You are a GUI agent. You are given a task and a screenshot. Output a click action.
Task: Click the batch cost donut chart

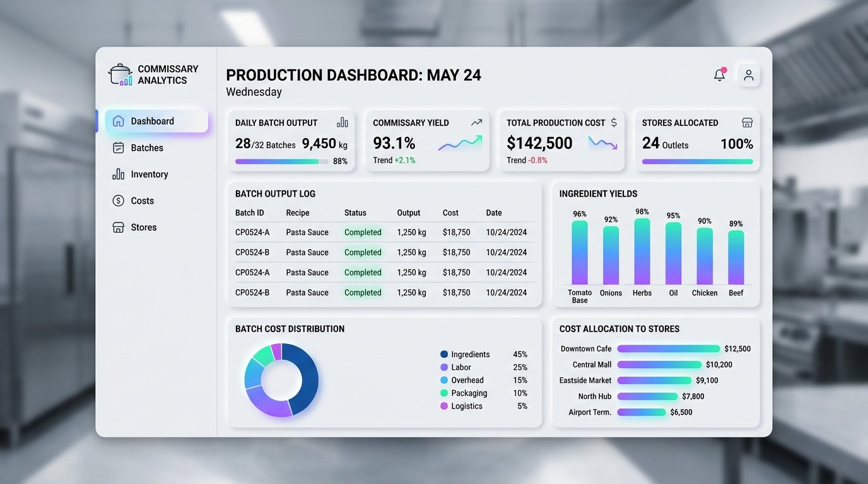[x=281, y=380]
